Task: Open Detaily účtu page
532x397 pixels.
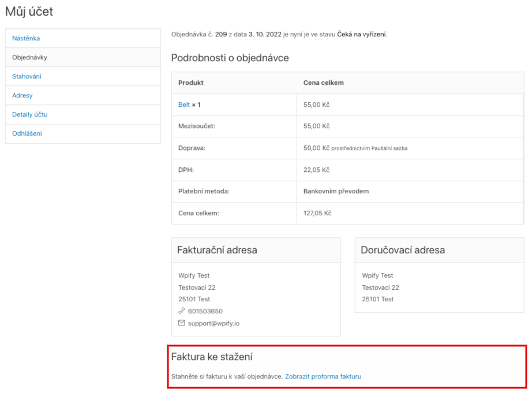Action: (x=30, y=114)
